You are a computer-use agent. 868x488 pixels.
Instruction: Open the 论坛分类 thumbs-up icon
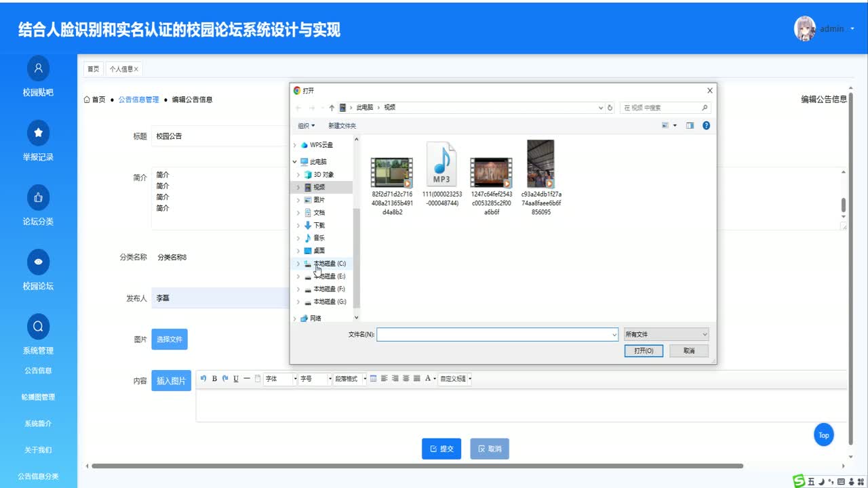pos(38,197)
